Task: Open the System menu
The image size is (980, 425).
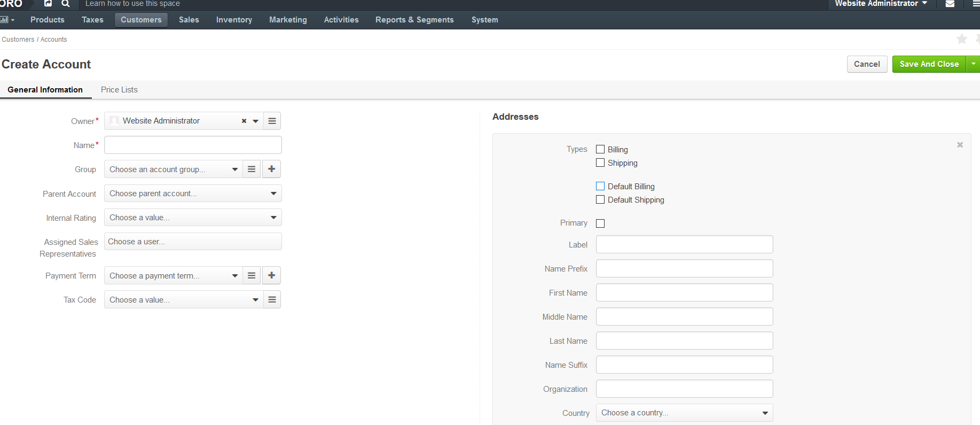Action: [485, 20]
